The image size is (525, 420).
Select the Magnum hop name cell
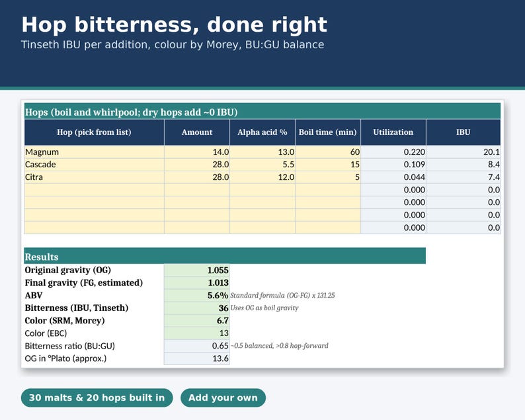tap(95, 151)
